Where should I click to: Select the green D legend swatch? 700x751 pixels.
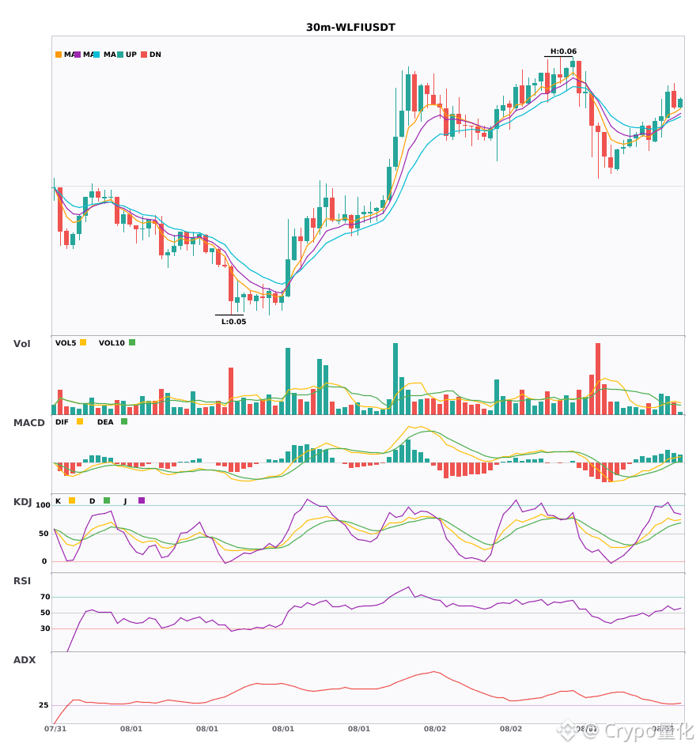tap(107, 500)
